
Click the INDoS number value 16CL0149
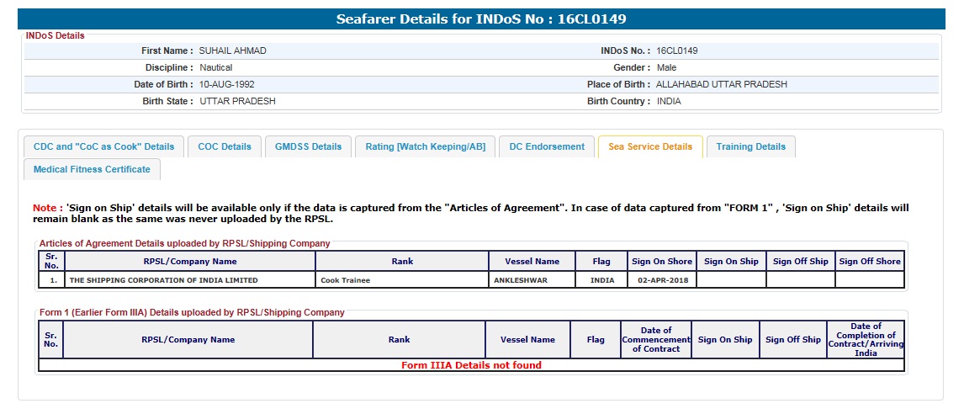click(676, 50)
